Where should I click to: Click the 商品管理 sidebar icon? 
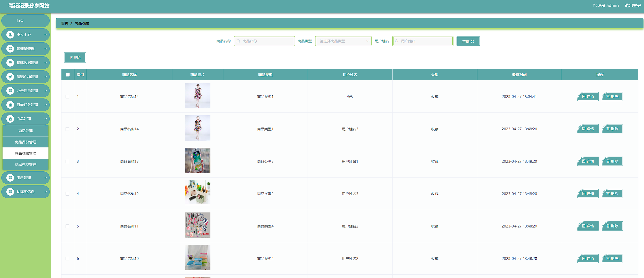(10, 119)
